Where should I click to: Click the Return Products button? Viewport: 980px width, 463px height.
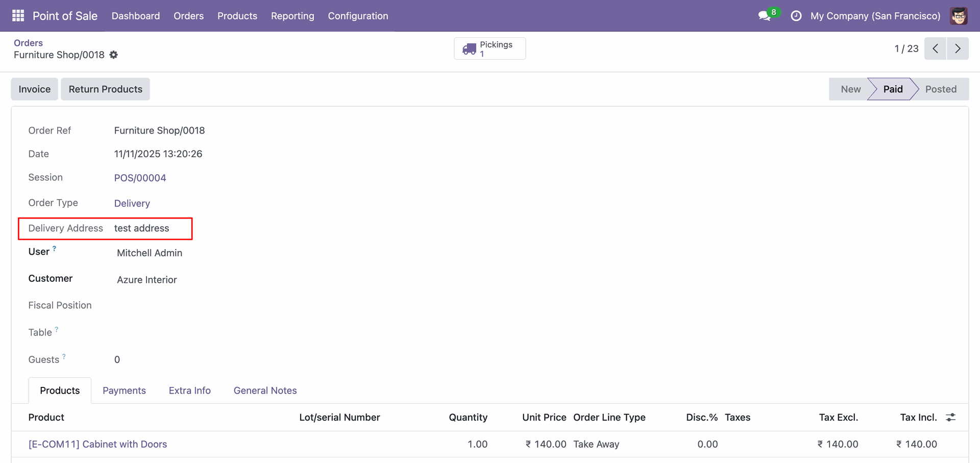coord(105,89)
